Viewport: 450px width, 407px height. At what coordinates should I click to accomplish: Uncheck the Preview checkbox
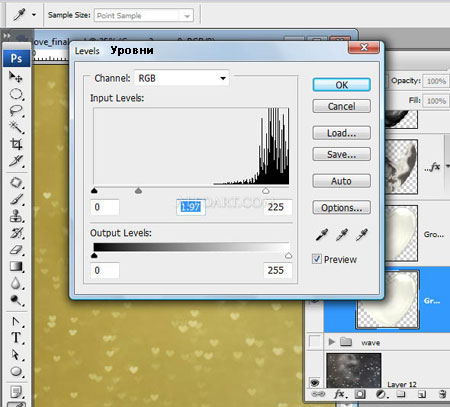click(x=317, y=259)
